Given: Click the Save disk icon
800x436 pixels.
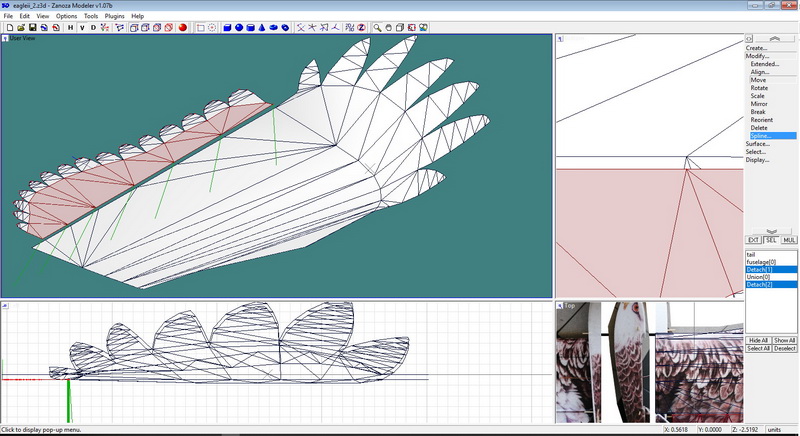Looking at the screenshot, I should (x=32, y=28).
